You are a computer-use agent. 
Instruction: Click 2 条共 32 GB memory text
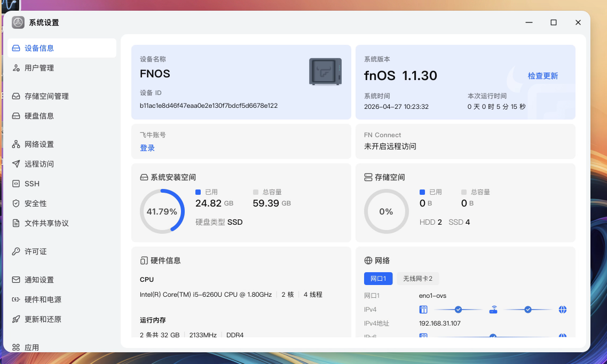click(160, 335)
